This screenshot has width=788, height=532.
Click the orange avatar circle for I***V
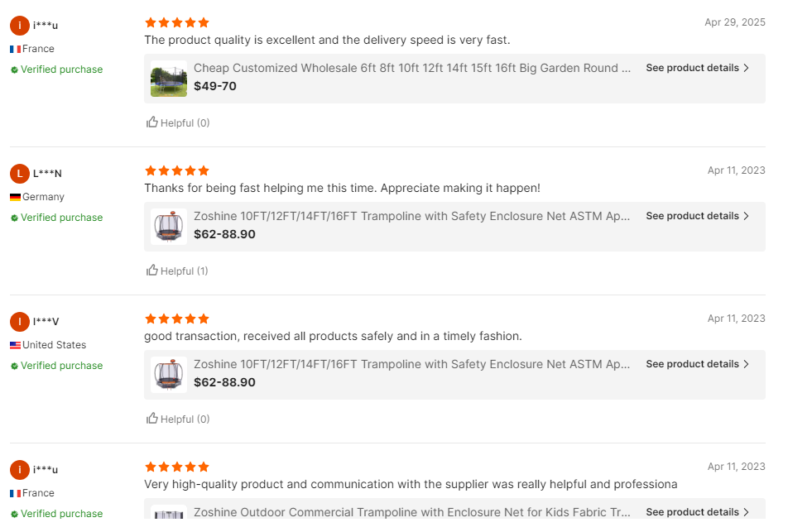point(19,321)
